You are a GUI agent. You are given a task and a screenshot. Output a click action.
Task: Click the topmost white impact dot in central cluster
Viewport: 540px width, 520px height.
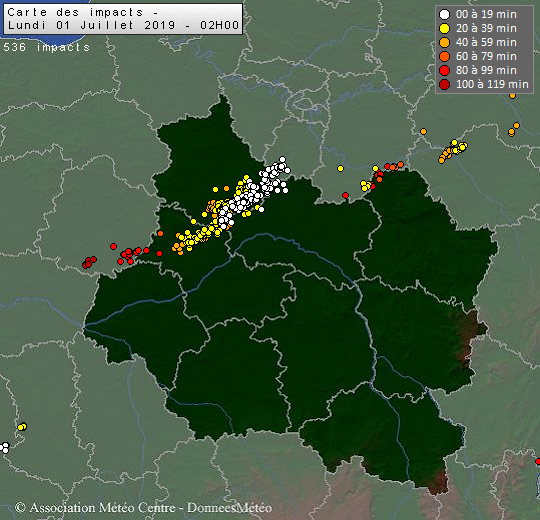pos(282,159)
